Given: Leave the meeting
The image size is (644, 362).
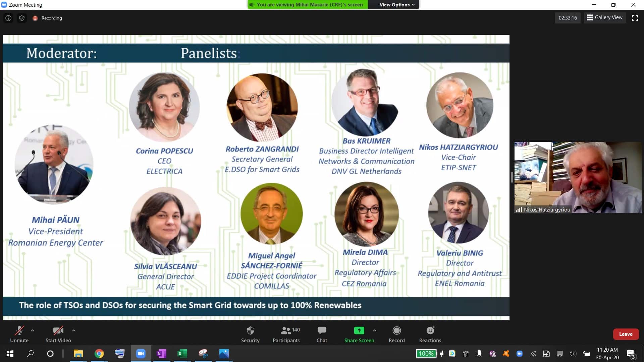Looking at the screenshot, I should point(626,334).
